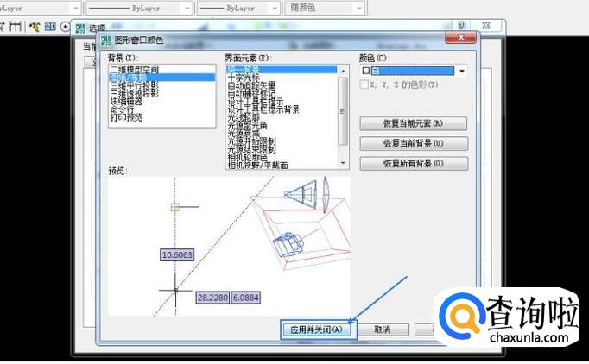Click the 恢复所有背景 button

[414, 163]
